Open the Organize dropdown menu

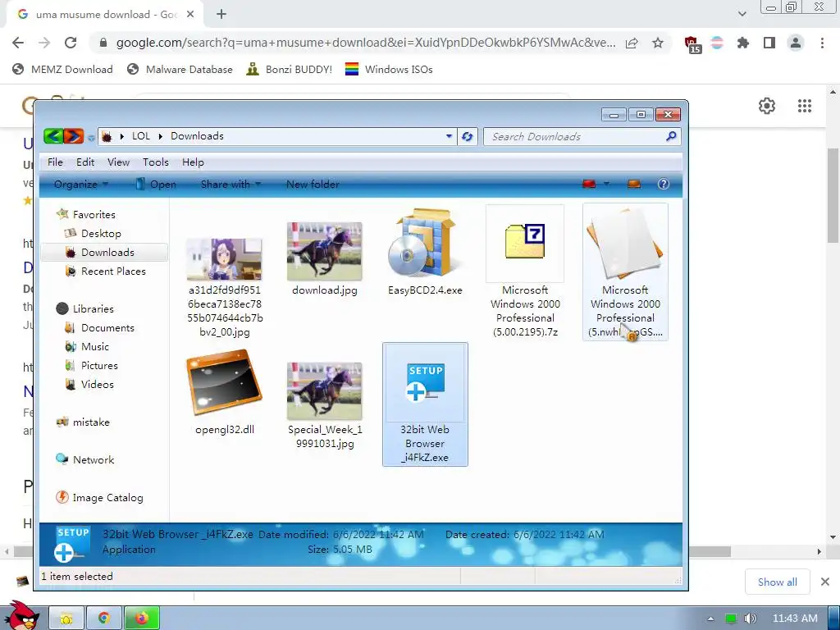[81, 185]
